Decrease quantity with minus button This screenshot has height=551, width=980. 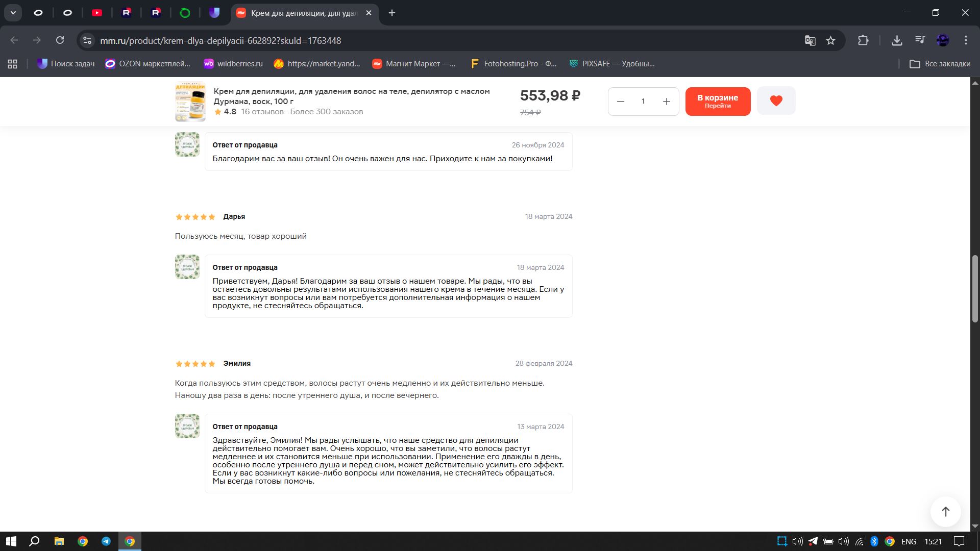click(621, 102)
